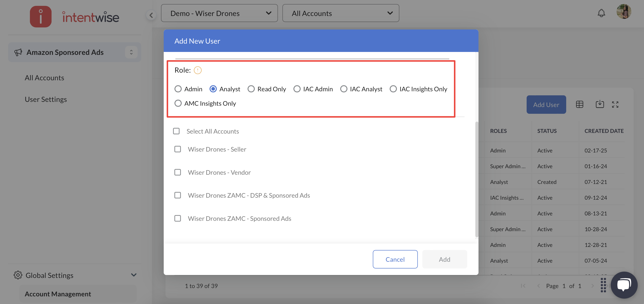Select the Read Only role
Screen dimensions: 644x304
point(251,89)
